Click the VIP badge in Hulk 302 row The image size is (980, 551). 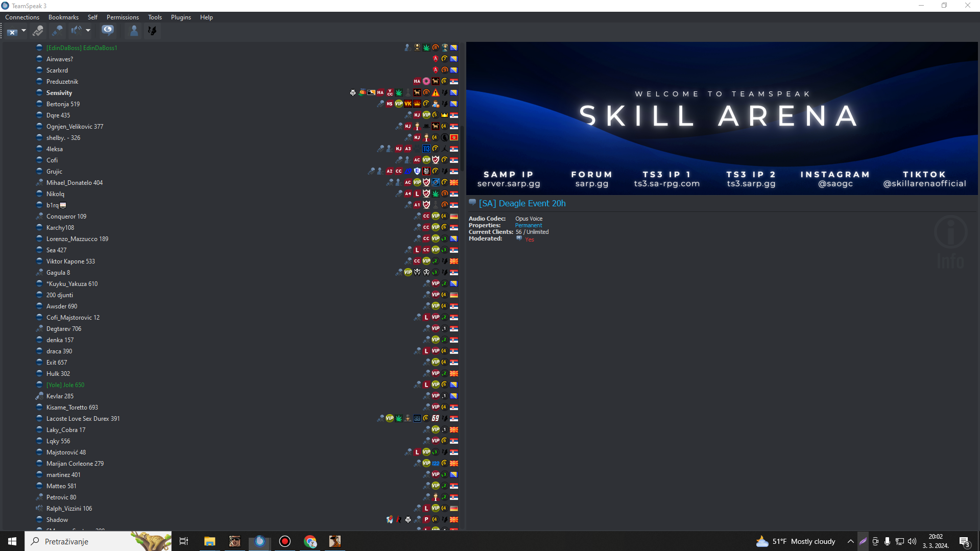pyautogui.click(x=436, y=374)
